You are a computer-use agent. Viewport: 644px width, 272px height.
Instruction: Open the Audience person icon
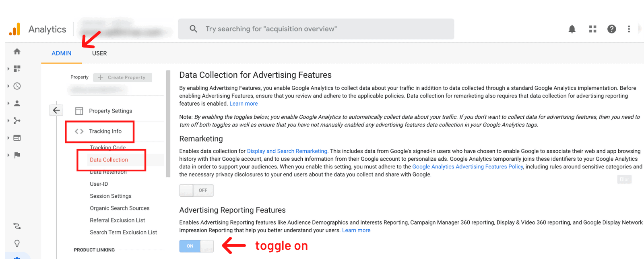[17, 104]
